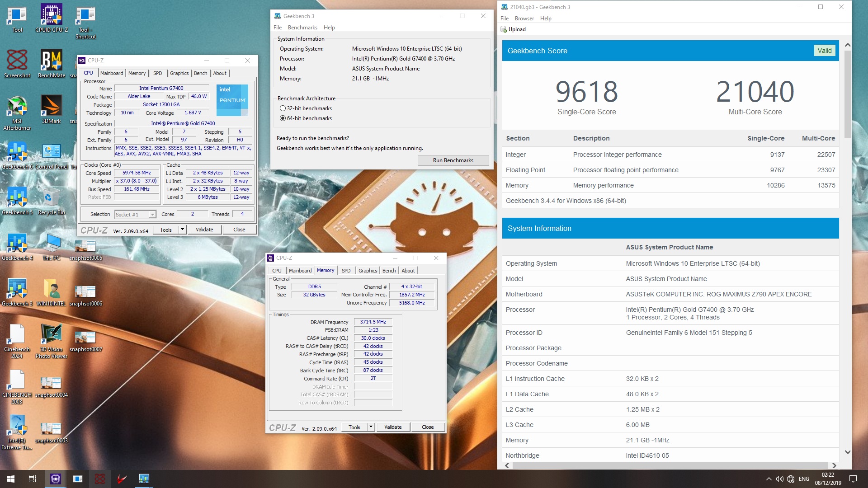868x488 pixels.
Task: Open the Recycle Bin
Action: (x=52, y=201)
